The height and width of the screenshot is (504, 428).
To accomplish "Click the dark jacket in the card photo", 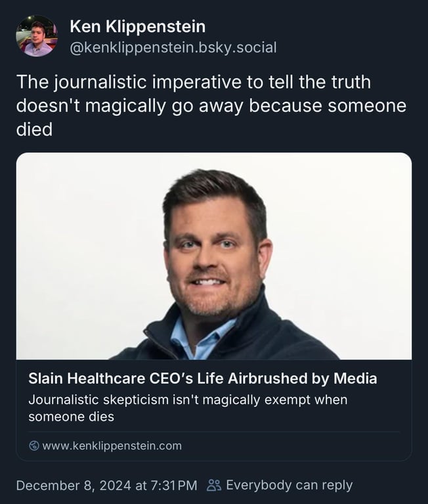I will pos(282,332).
